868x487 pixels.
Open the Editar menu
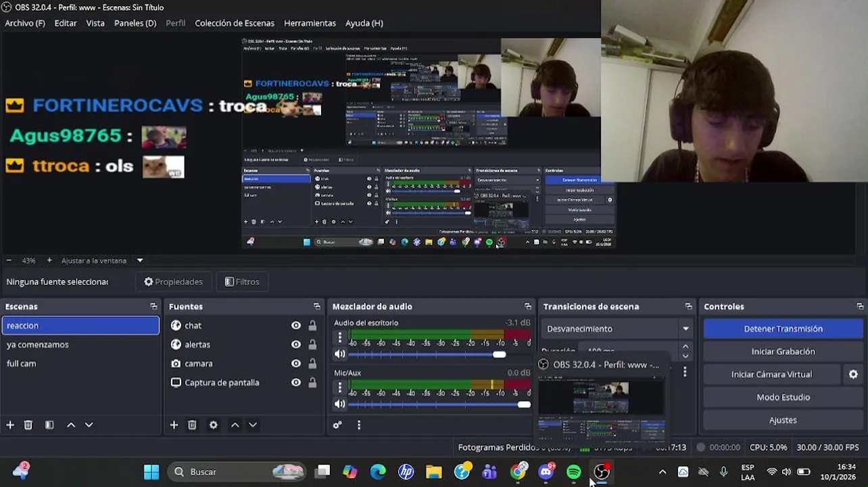tap(66, 23)
